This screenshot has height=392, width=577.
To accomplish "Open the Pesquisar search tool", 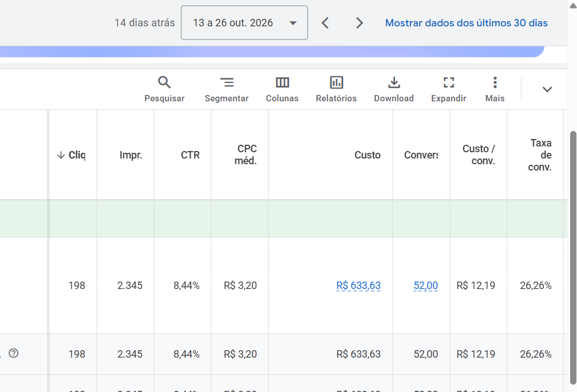I will click(x=164, y=89).
